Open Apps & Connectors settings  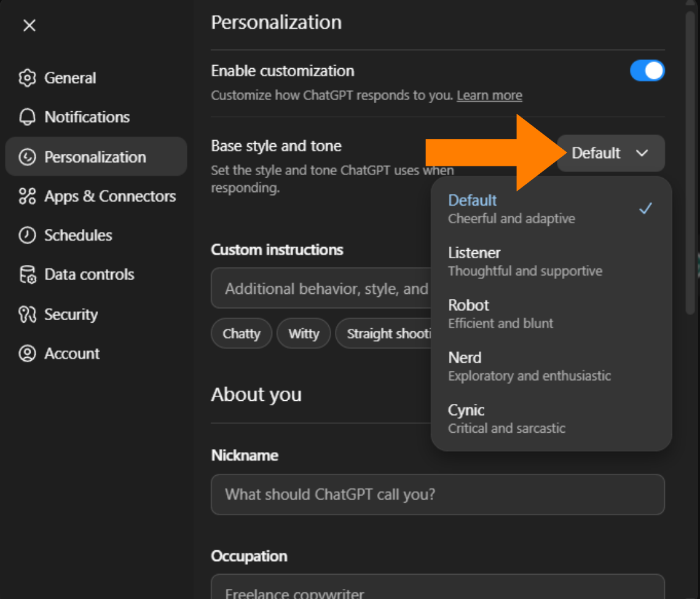[27, 196]
